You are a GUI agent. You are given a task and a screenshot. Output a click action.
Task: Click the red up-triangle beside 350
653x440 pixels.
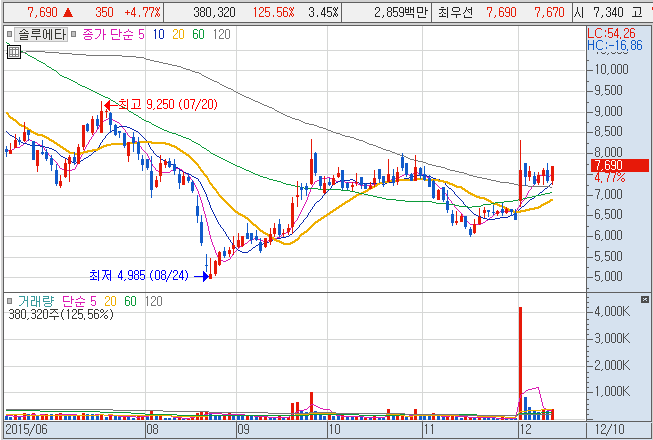coord(67,12)
